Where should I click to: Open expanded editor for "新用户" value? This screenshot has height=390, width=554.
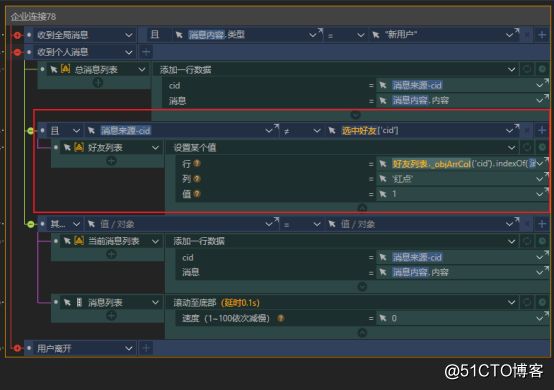516,32
